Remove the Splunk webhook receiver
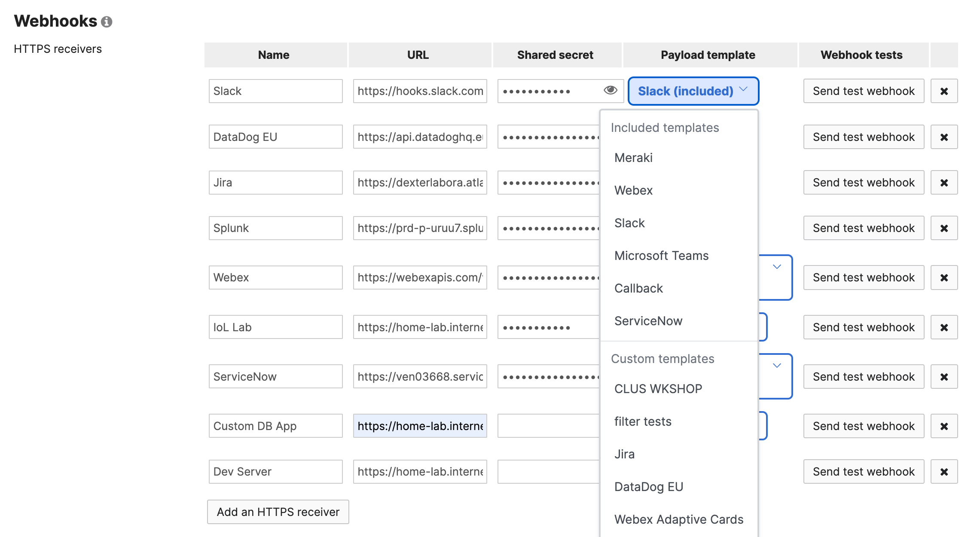Viewport: 980px width, 537px height. [944, 228]
